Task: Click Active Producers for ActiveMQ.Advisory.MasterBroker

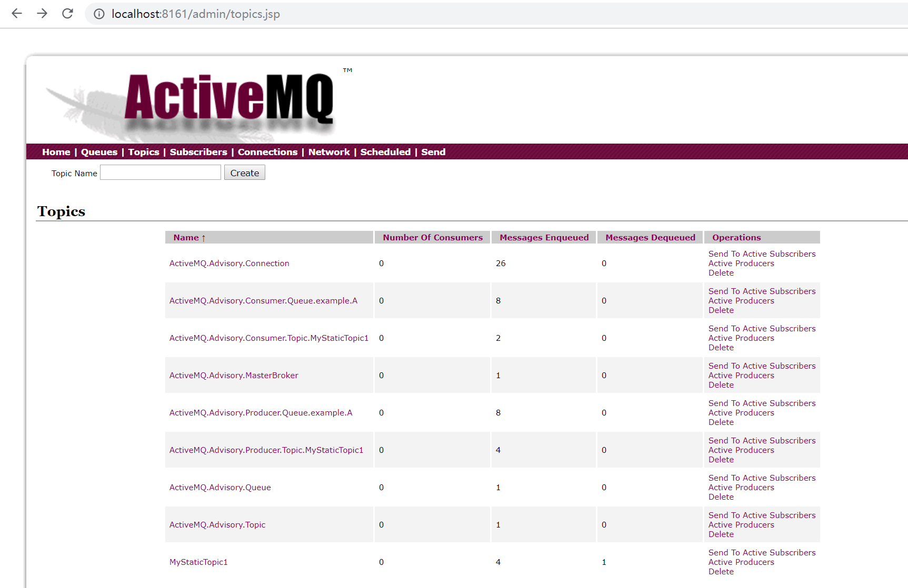Action: click(741, 376)
